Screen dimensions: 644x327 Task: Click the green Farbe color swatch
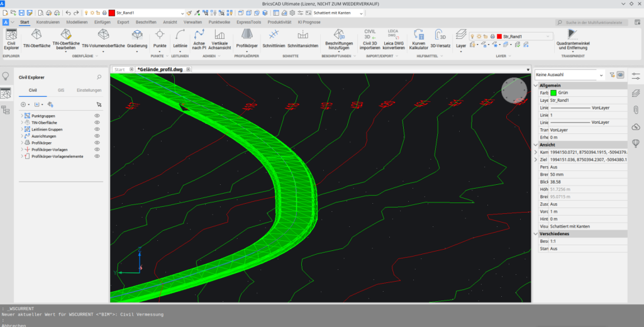(x=553, y=92)
